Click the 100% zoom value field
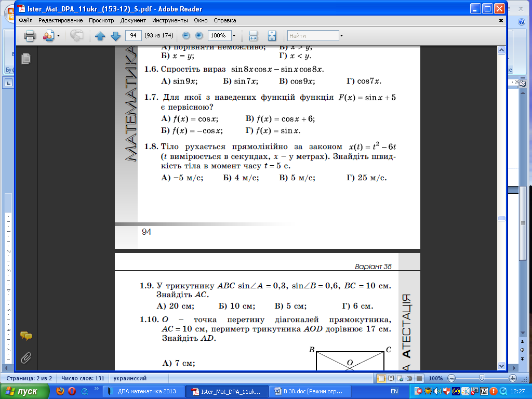The image size is (532, 399). (220, 36)
